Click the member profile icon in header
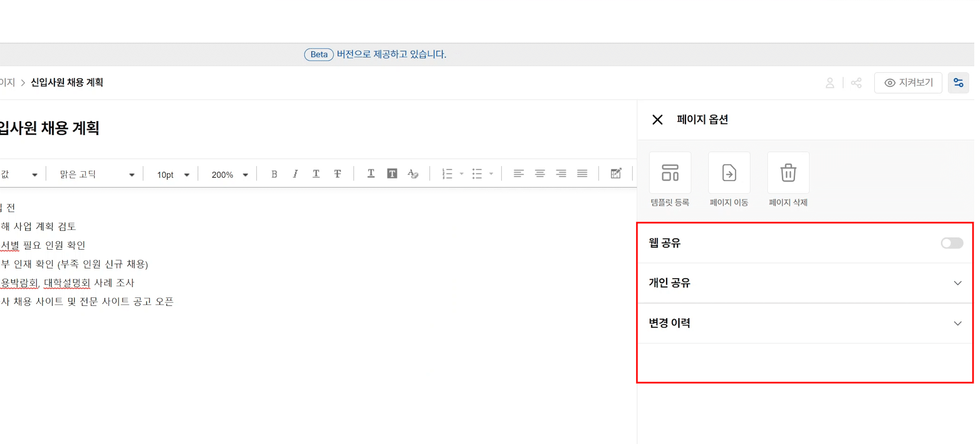This screenshot has height=444, width=980. point(830,83)
